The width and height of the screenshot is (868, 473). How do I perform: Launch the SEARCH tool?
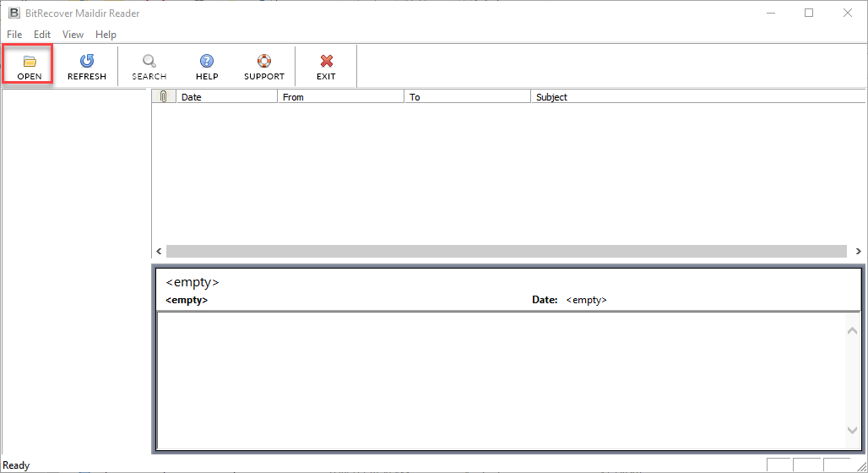coord(149,66)
